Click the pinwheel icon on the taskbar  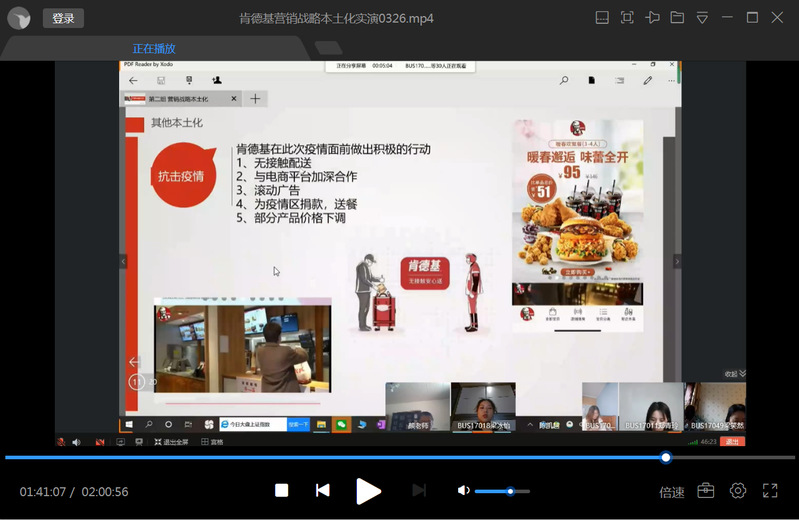pos(208,424)
